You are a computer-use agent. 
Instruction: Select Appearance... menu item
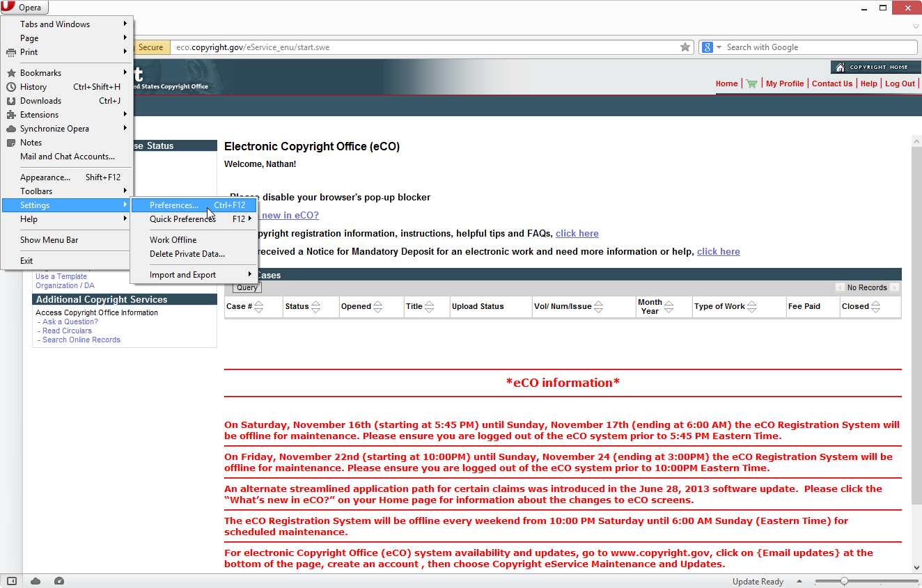point(67,177)
